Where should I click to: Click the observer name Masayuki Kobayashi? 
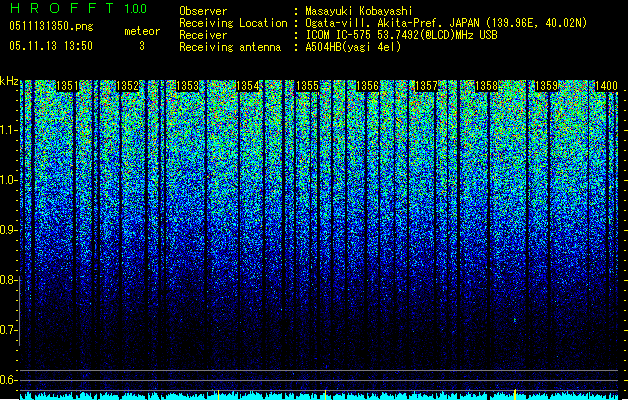coord(359,11)
